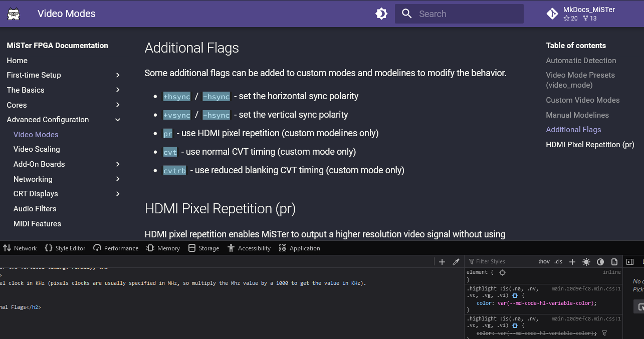Switch to the Storage devtools tab

coord(203,248)
